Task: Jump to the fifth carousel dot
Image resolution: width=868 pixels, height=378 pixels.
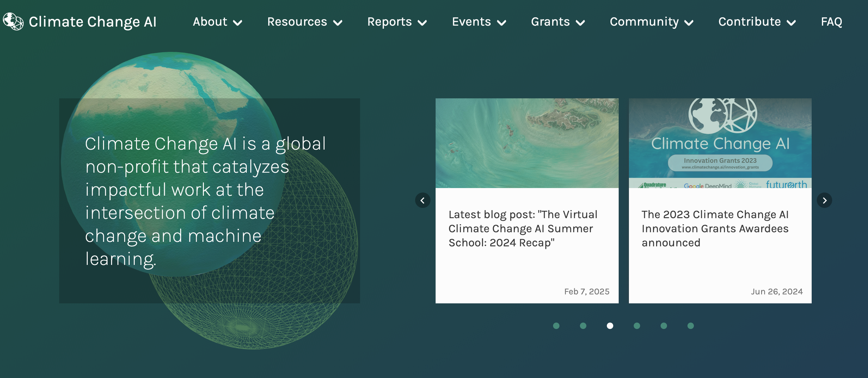Action: 663,325
